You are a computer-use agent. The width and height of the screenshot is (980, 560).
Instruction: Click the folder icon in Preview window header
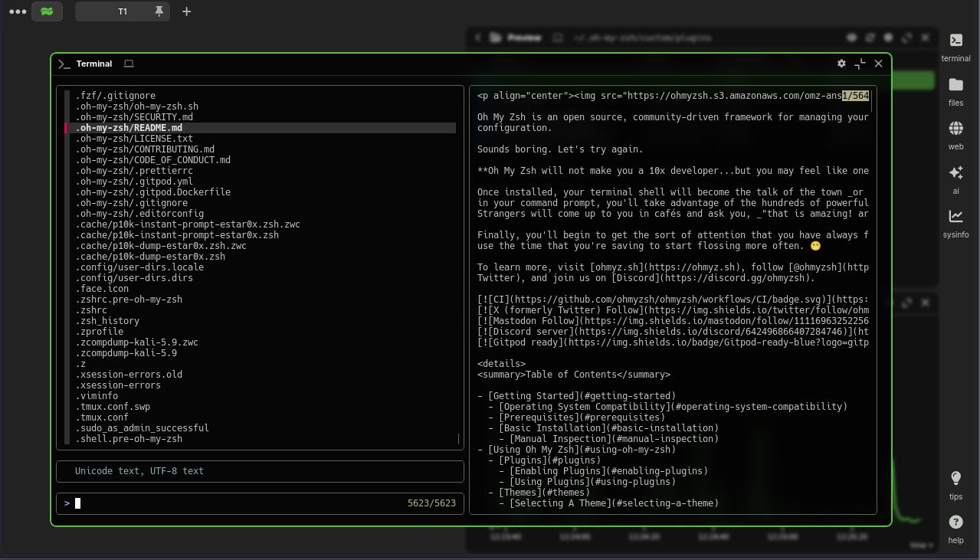pyautogui.click(x=496, y=37)
